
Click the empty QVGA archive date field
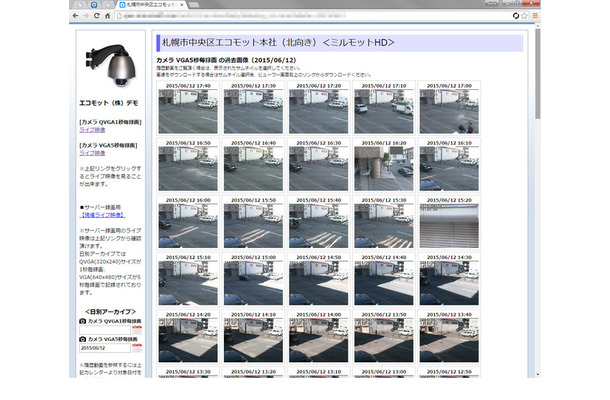pyautogui.click(x=105, y=330)
